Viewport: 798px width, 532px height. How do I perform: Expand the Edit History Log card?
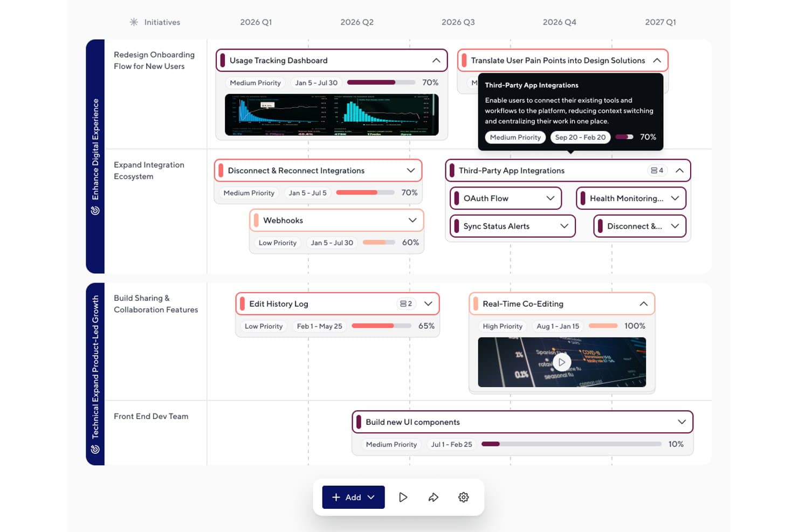coord(429,303)
